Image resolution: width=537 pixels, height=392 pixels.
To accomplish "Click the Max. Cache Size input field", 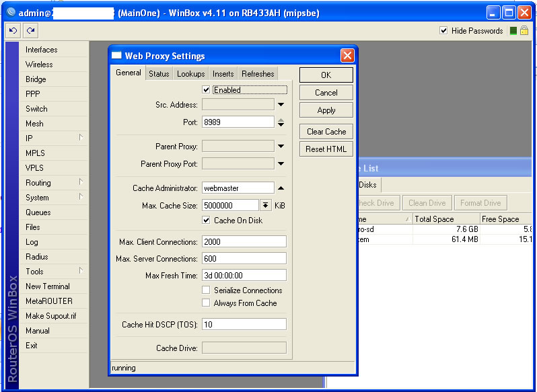I will 231,205.
